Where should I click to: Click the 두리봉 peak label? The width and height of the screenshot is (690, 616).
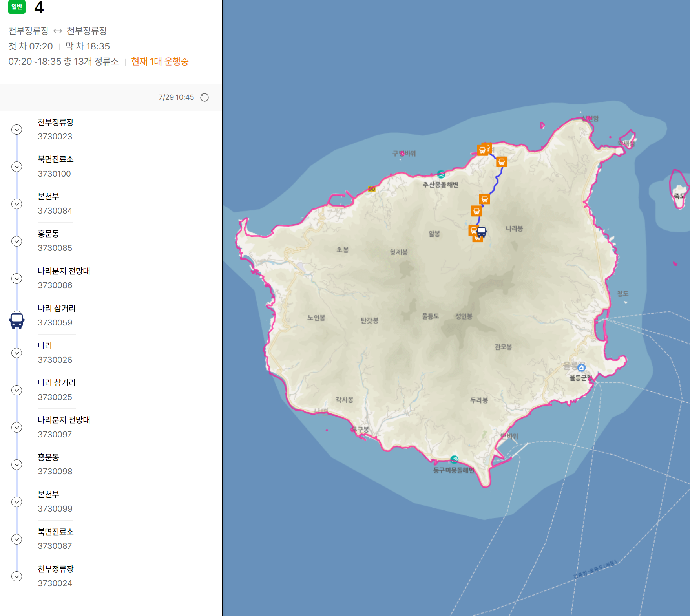479,400
